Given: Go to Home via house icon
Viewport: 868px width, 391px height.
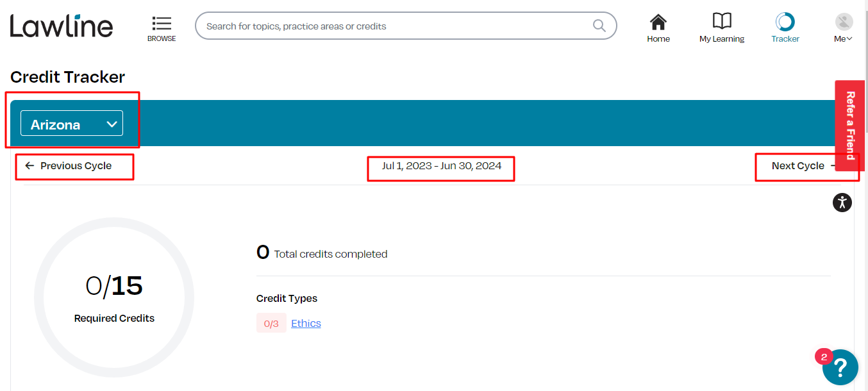Looking at the screenshot, I should (x=658, y=22).
